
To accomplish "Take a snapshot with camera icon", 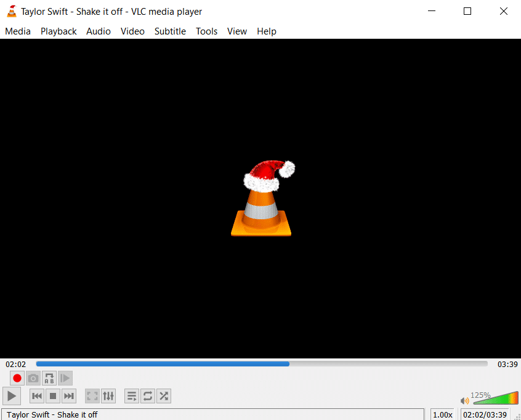I will pos(33,378).
